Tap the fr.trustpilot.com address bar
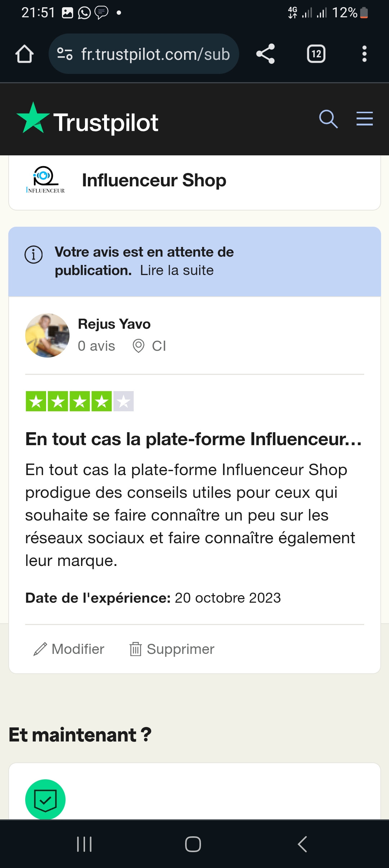 tap(155, 54)
